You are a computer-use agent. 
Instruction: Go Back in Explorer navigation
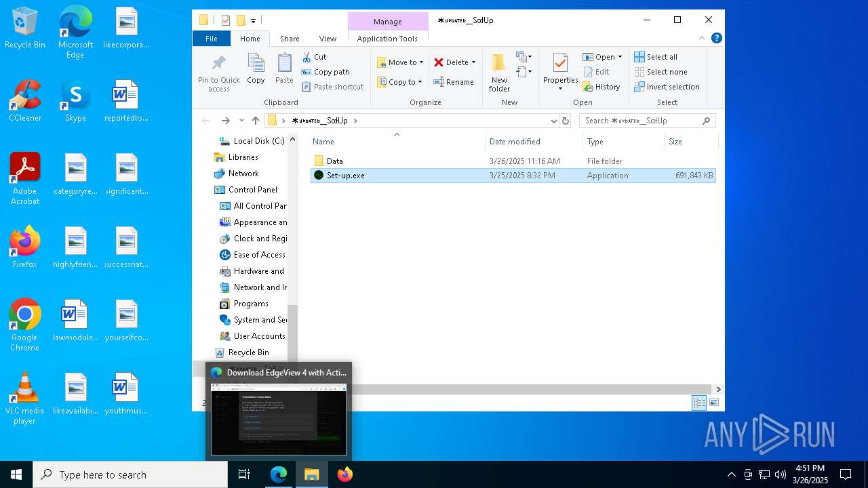(x=205, y=121)
